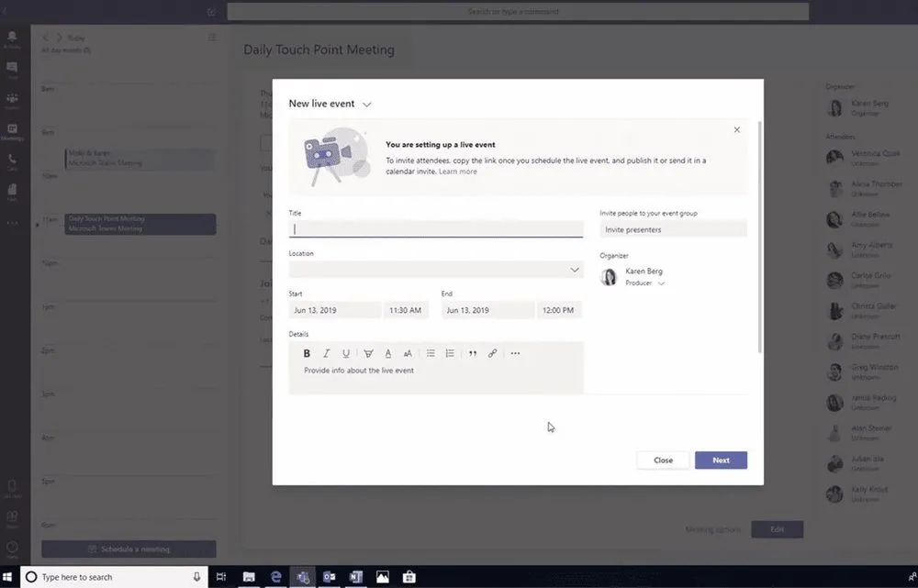Focus the Invite presenters field

coord(673,229)
